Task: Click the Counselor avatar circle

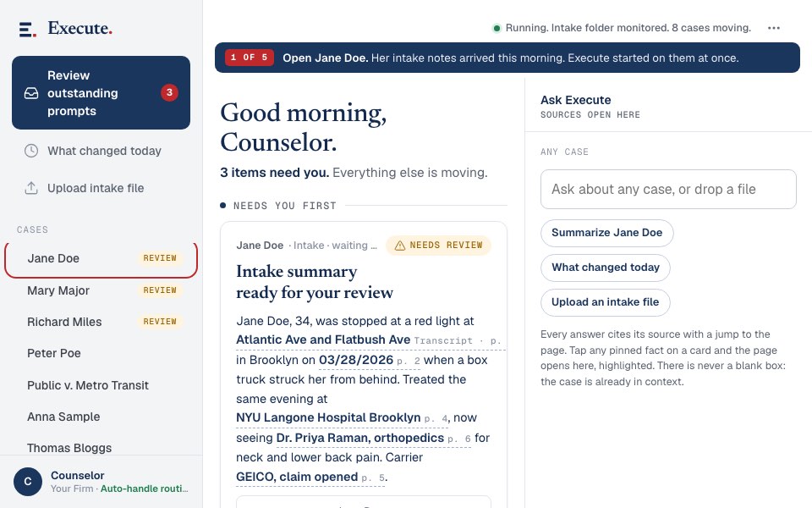Action: (x=28, y=482)
